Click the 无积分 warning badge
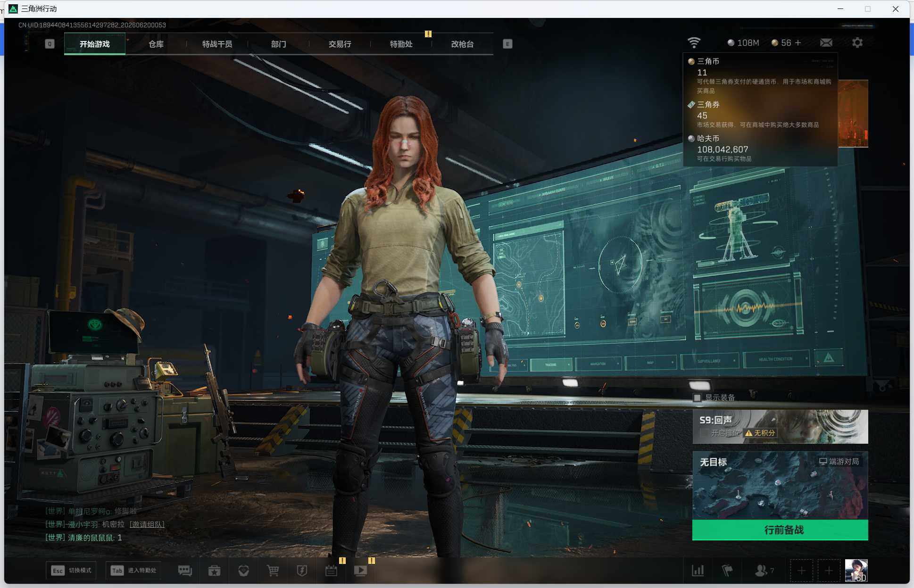This screenshot has width=914, height=588. pos(760,433)
